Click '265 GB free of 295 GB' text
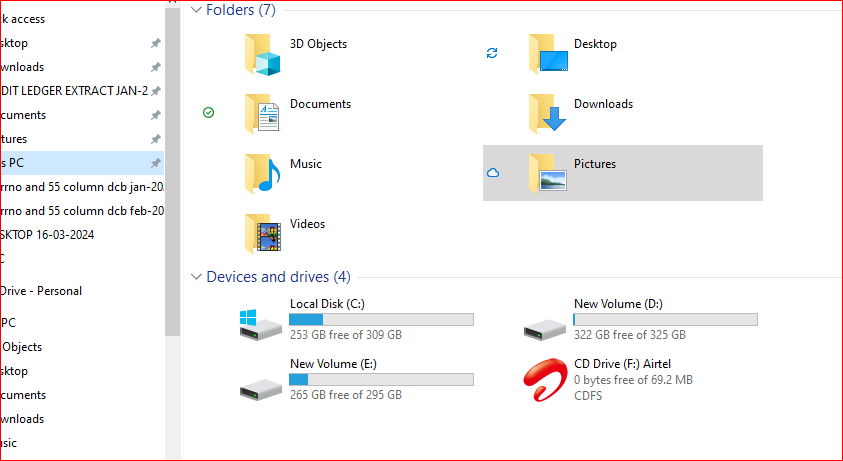The height and width of the screenshot is (461, 843). pos(346,395)
